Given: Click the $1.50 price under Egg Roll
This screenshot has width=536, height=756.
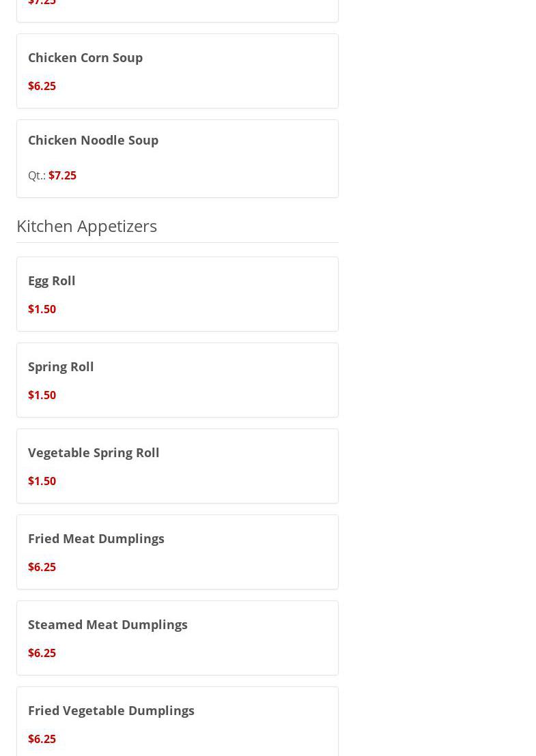Looking at the screenshot, I should (x=42, y=309).
